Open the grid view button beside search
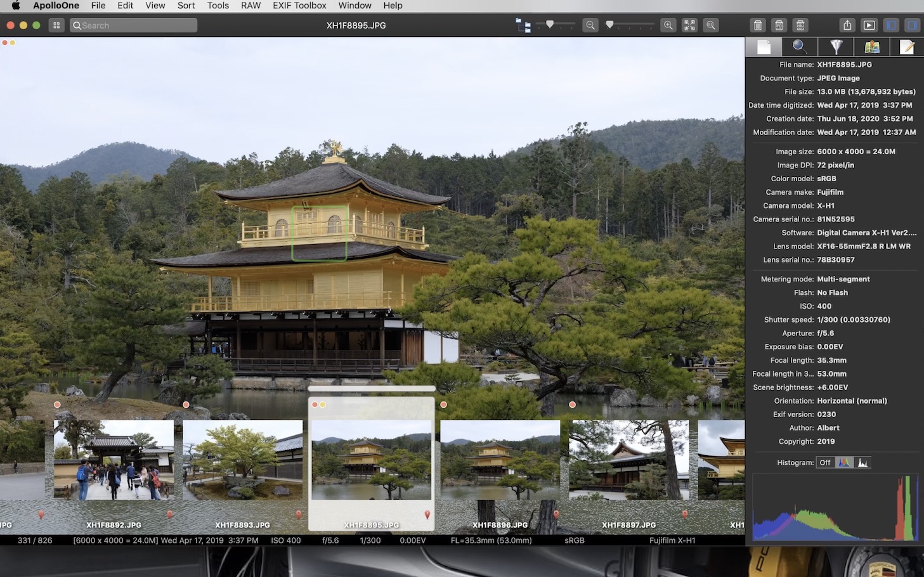924x577 pixels. [56, 25]
